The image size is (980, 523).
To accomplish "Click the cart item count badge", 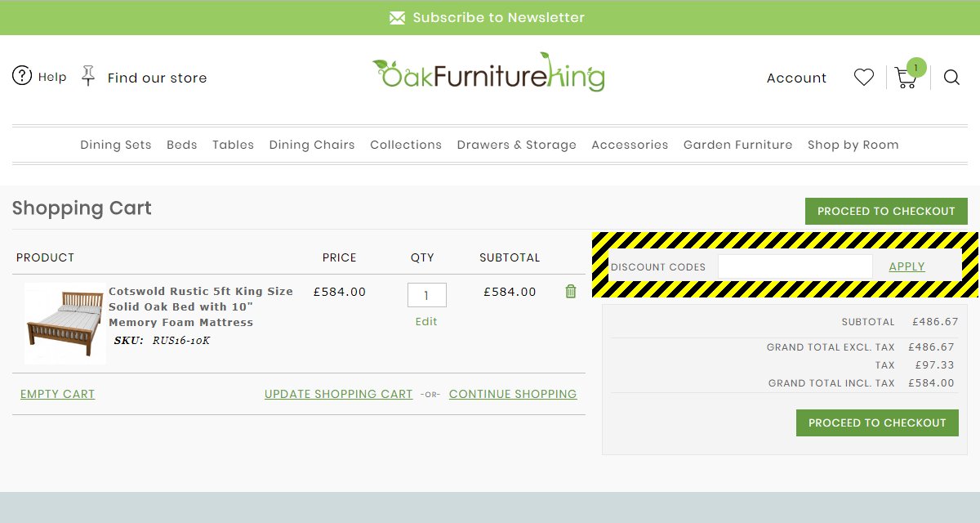I will pyautogui.click(x=916, y=68).
